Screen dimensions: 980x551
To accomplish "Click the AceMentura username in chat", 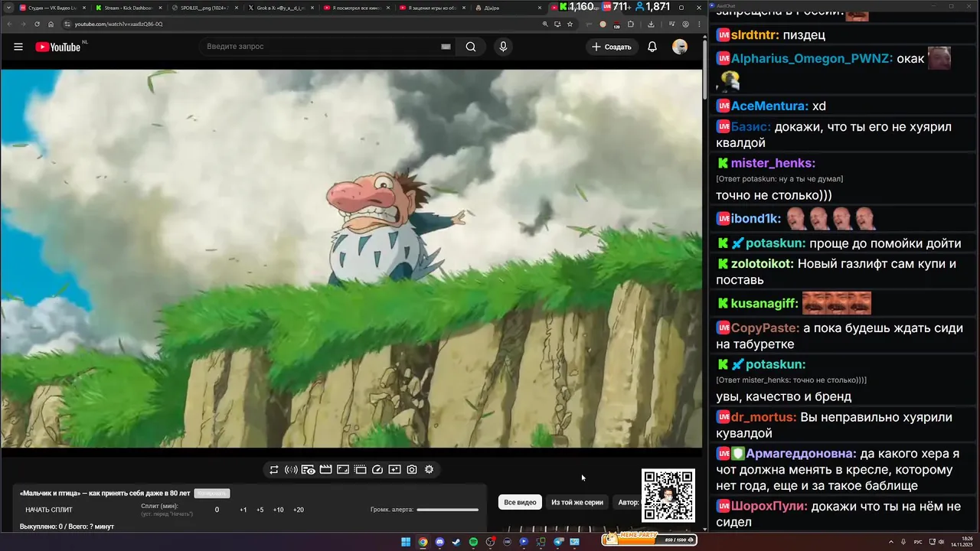I will click(769, 106).
